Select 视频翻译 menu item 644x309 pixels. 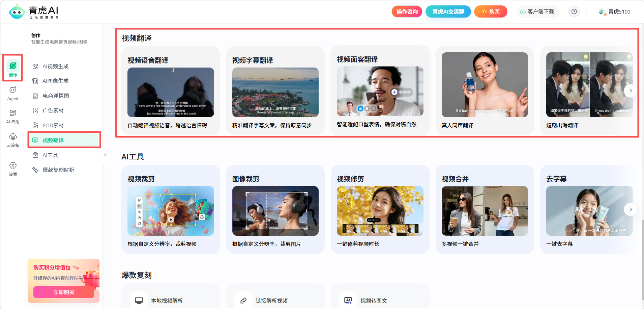63,140
